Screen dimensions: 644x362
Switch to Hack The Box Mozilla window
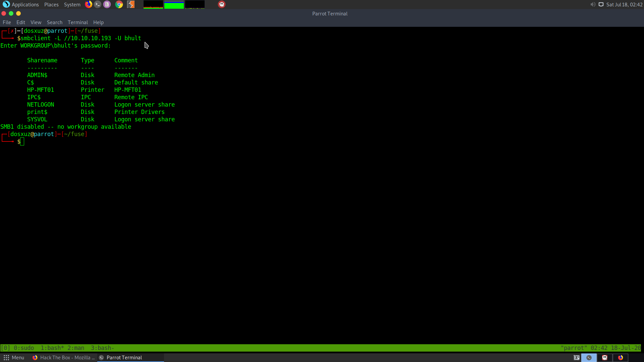pos(64,358)
